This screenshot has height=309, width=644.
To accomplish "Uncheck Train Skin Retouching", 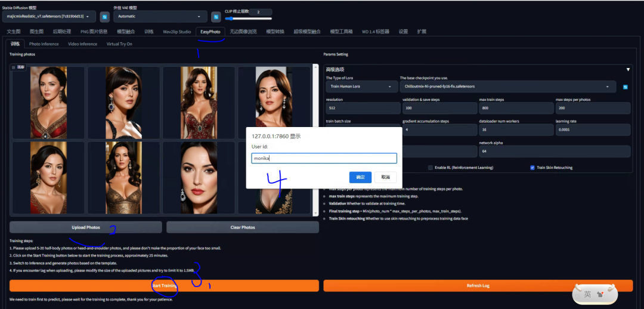I will [x=532, y=168].
